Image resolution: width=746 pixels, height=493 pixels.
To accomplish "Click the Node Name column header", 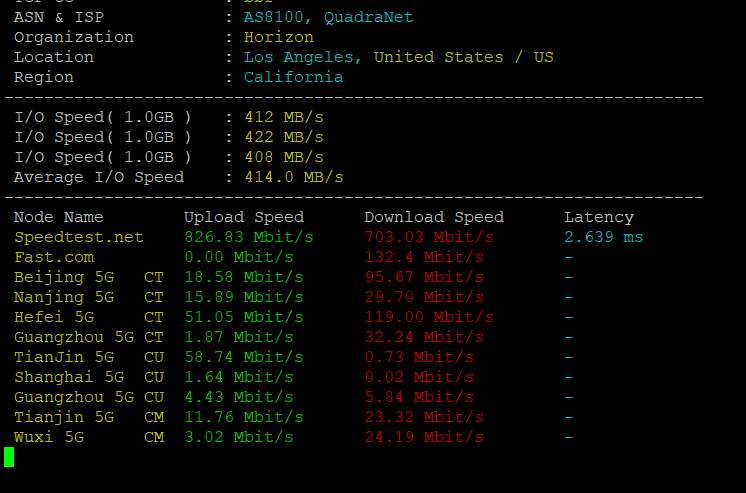I will pos(59,217).
